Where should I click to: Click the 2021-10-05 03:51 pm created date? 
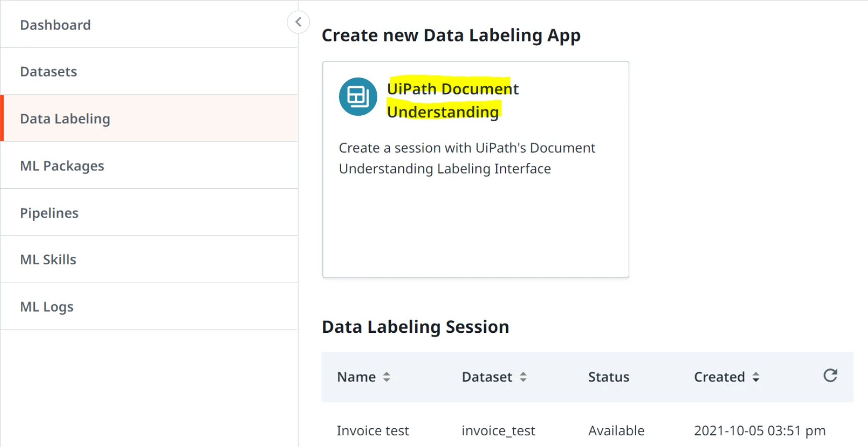pos(759,431)
